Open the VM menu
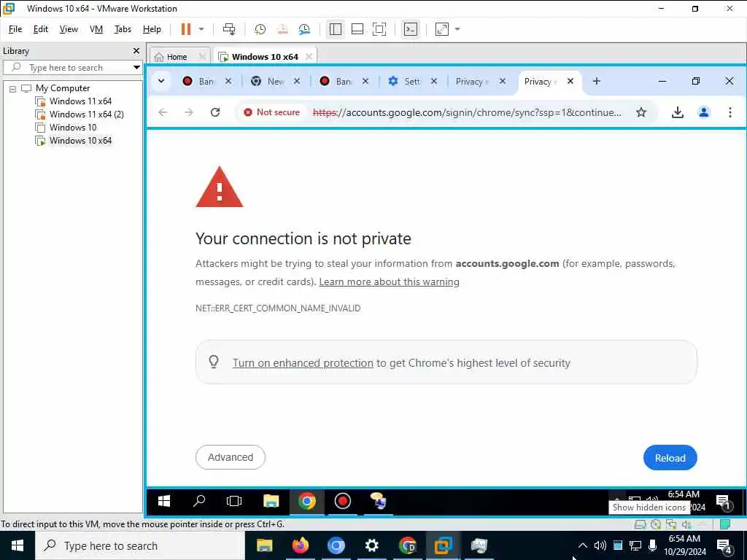The width and height of the screenshot is (747, 560). click(96, 29)
